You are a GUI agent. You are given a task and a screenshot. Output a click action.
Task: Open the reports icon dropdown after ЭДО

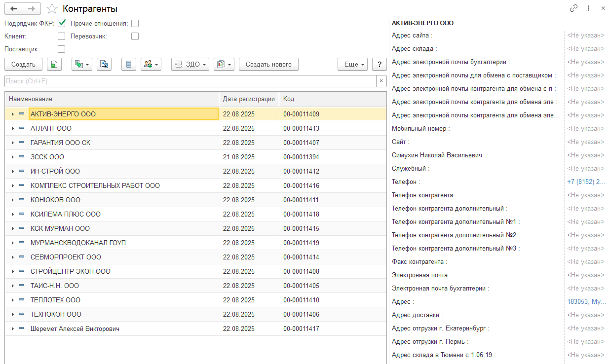[224, 64]
